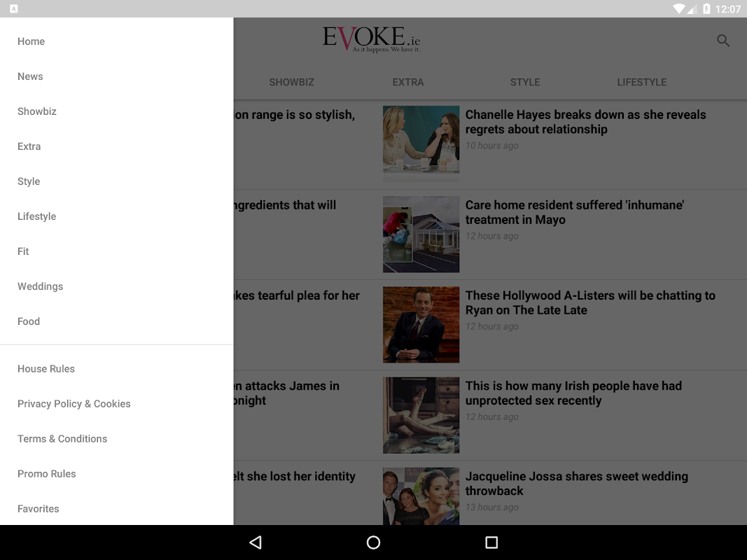This screenshot has width=747, height=560.
Task: Open the Irish people survey thumbnail
Action: 421,415
